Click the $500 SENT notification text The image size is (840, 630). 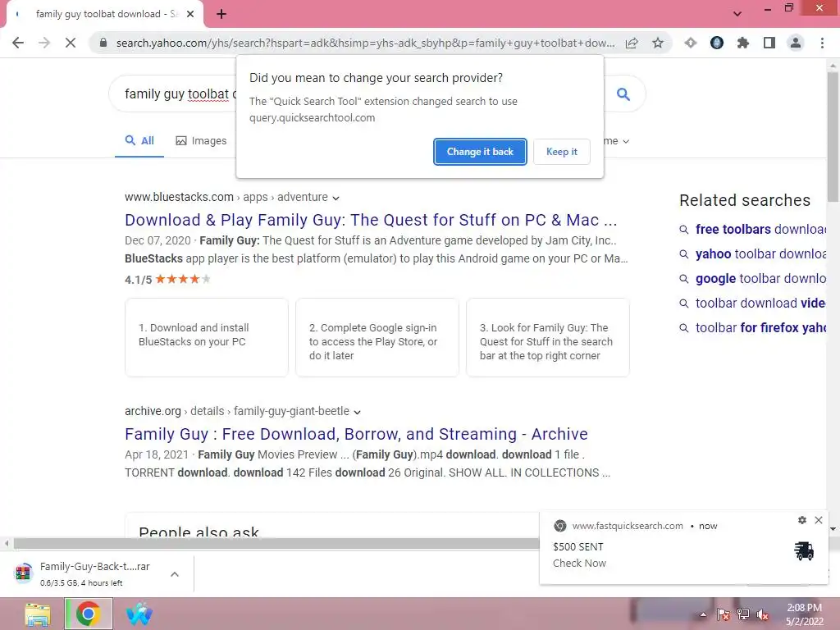578,547
